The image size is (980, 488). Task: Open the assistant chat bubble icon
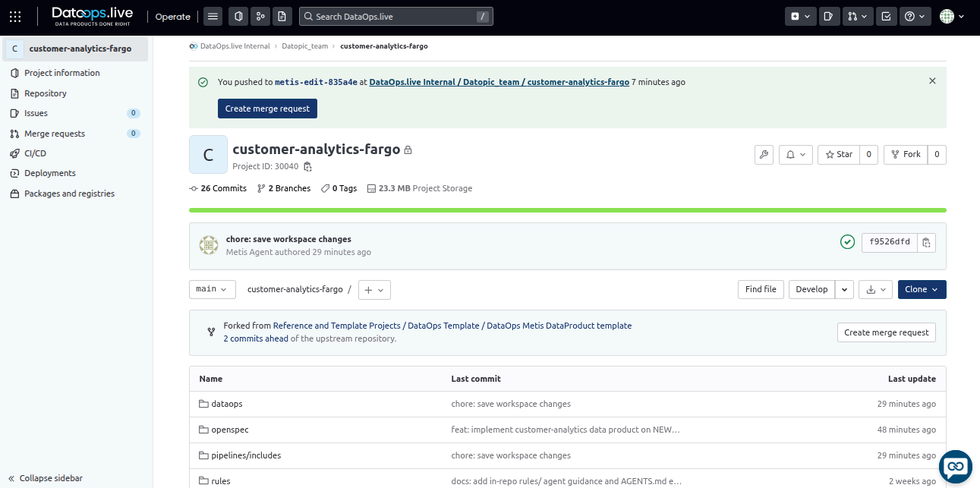956,467
